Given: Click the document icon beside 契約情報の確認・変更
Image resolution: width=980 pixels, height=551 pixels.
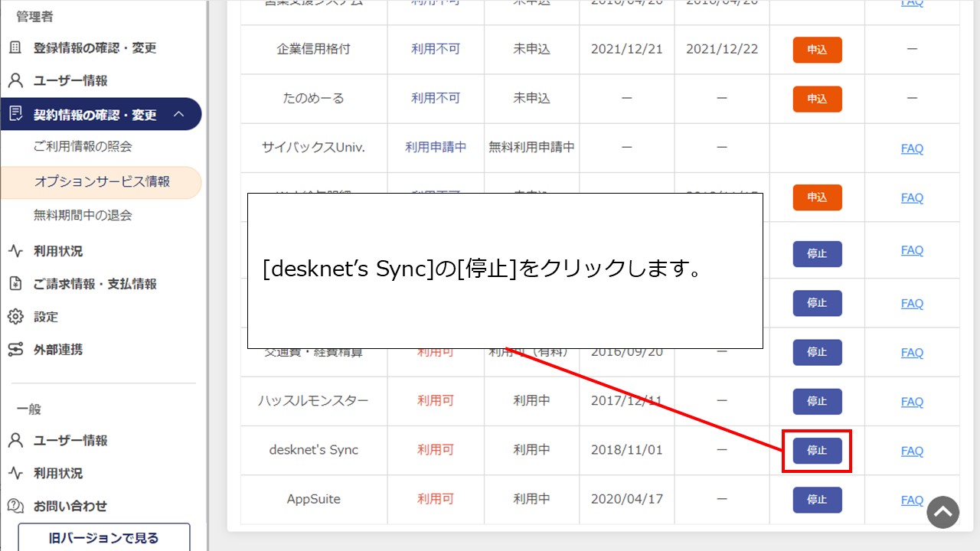Looking at the screenshot, I should click(x=15, y=115).
